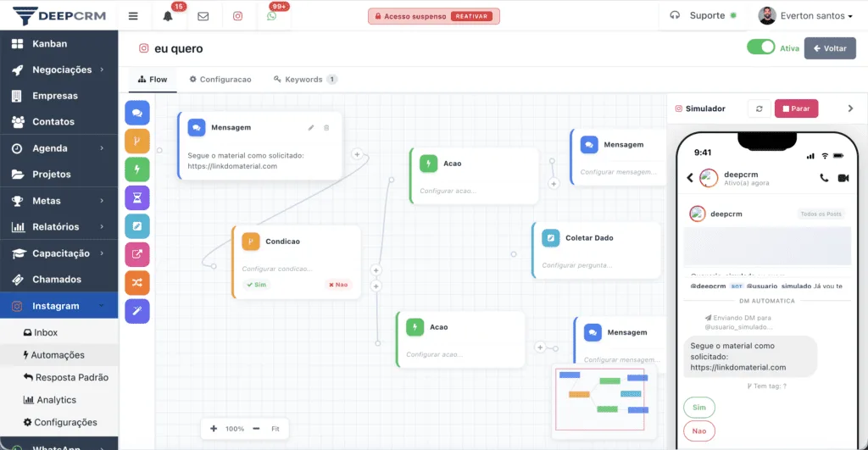The width and height of the screenshot is (868, 450).
Task: Click Fit zoom button
Action: click(275, 429)
